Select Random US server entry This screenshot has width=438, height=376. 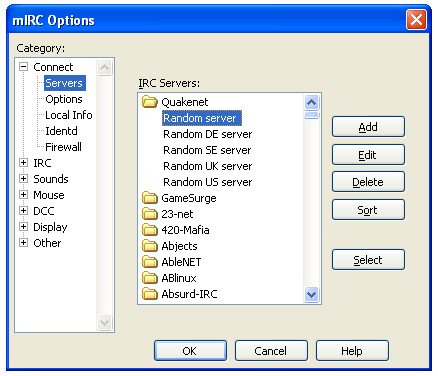tap(207, 182)
